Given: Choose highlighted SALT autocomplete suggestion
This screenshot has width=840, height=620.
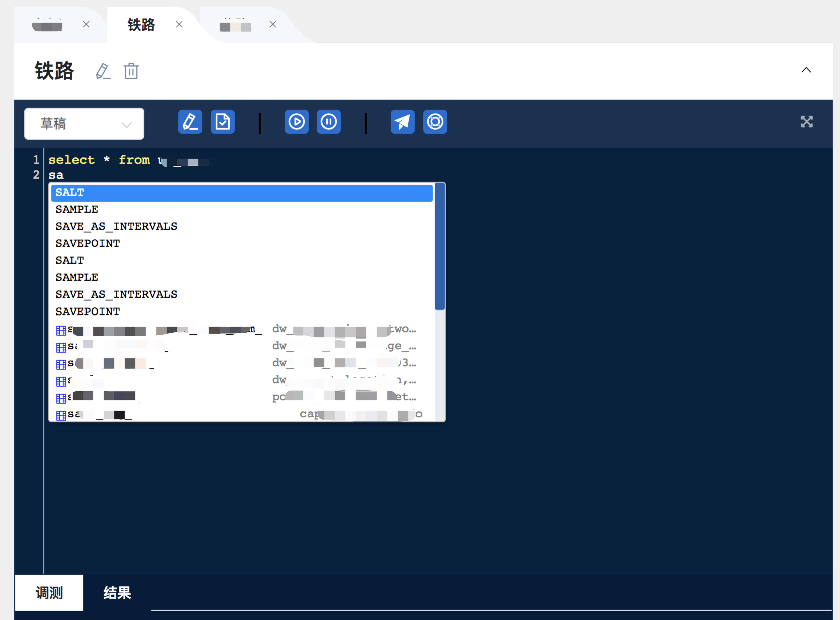Looking at the screenshot, I should pyautogui.click(x=242, y=193).
